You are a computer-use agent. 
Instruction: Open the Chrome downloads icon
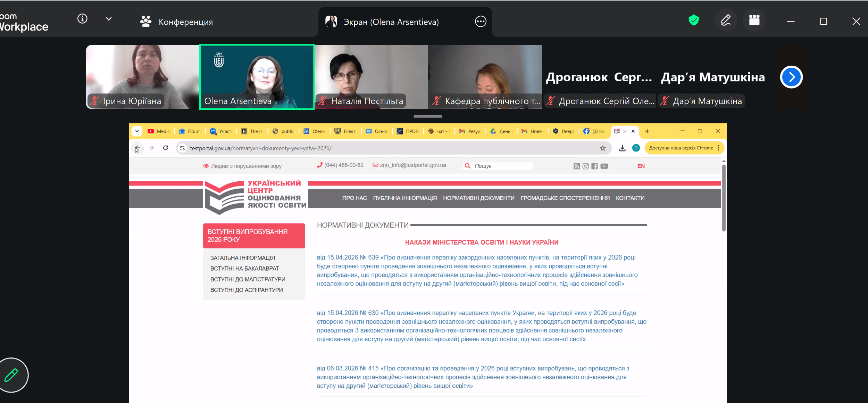point(622,148)
